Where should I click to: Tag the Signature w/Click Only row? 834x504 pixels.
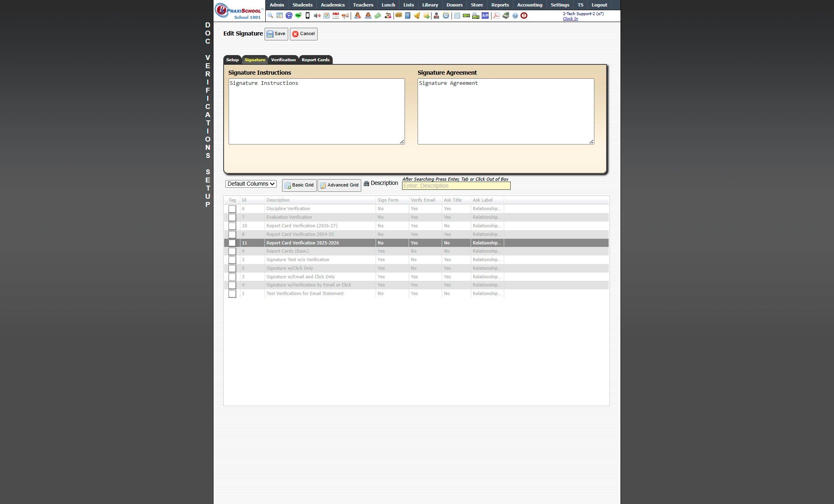(232, 269)
